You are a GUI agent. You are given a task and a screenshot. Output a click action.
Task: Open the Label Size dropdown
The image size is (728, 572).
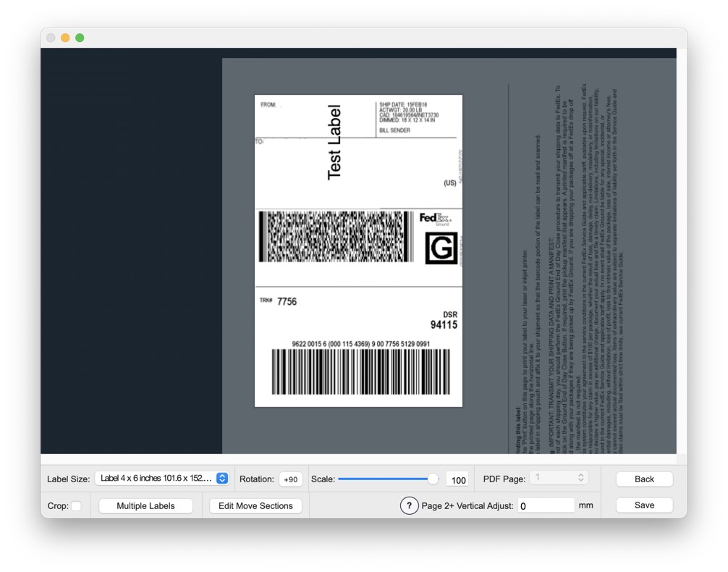click(162, 479)
